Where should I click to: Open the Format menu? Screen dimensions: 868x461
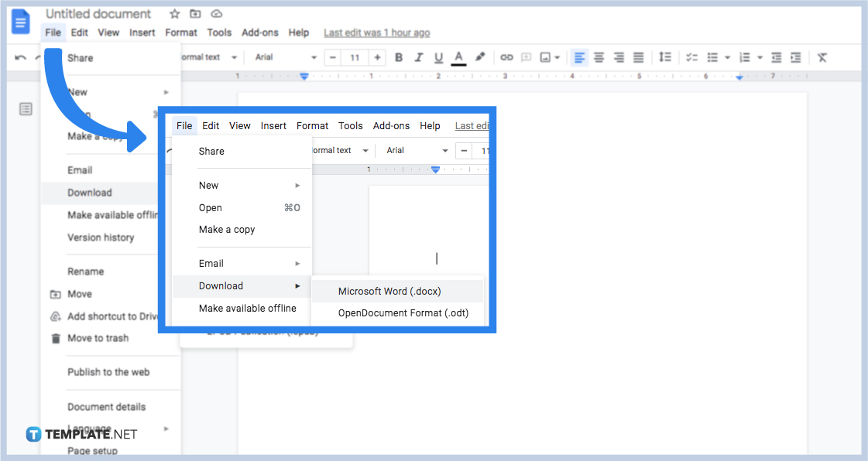180,32
